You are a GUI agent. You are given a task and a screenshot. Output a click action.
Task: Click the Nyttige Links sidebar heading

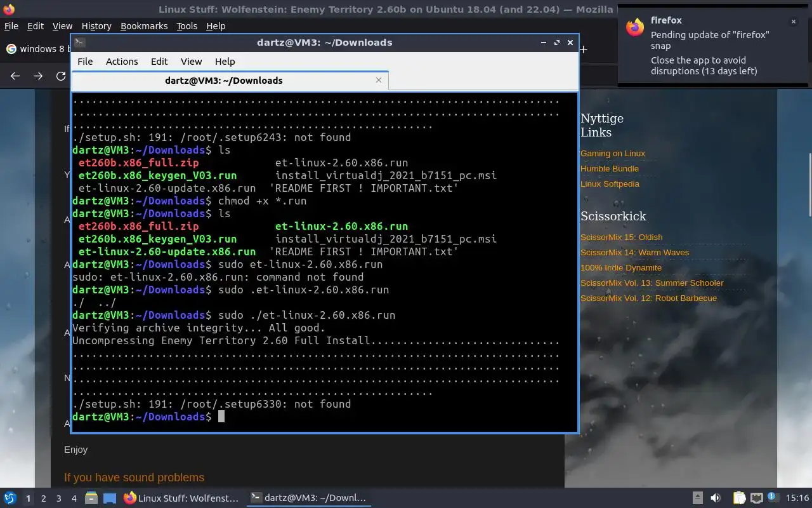click(x=602, y=126)
